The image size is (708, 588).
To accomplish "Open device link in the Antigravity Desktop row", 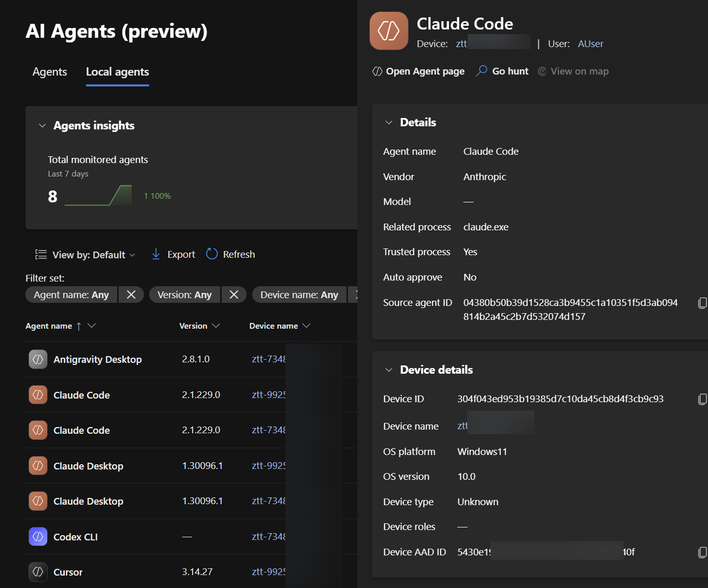I will coord(269,359).
